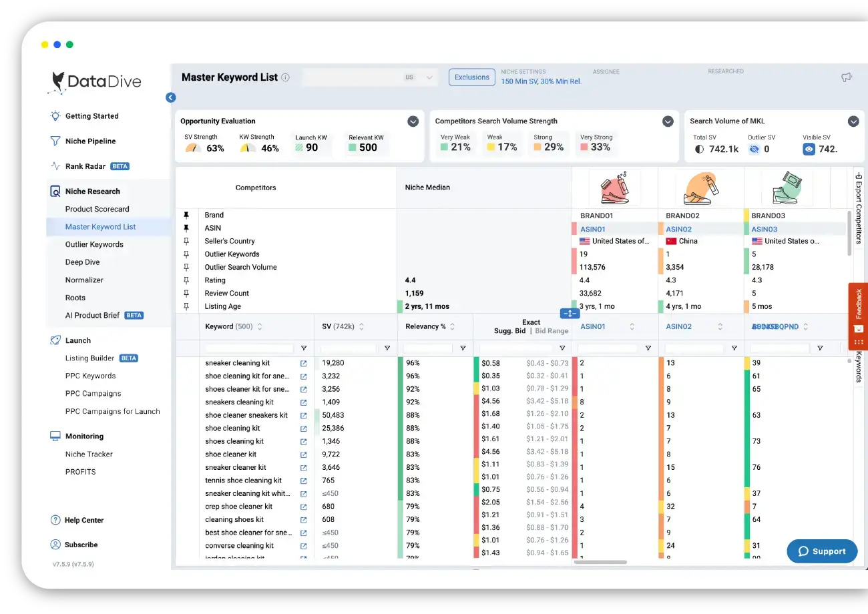Viewport: 868px width, 614px height.
Task: Collapse the Competitors Search Volume Strength panel
Action: (668, 121)
